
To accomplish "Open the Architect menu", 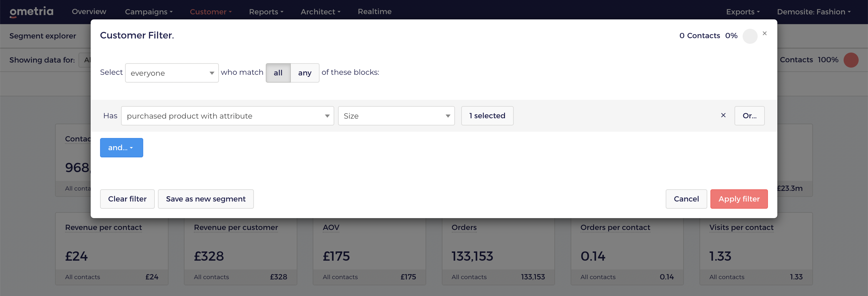I will coord(320,12).
